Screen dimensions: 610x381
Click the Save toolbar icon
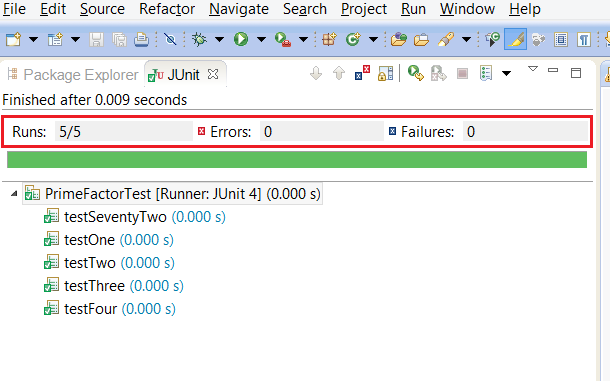tap(96, 39)
